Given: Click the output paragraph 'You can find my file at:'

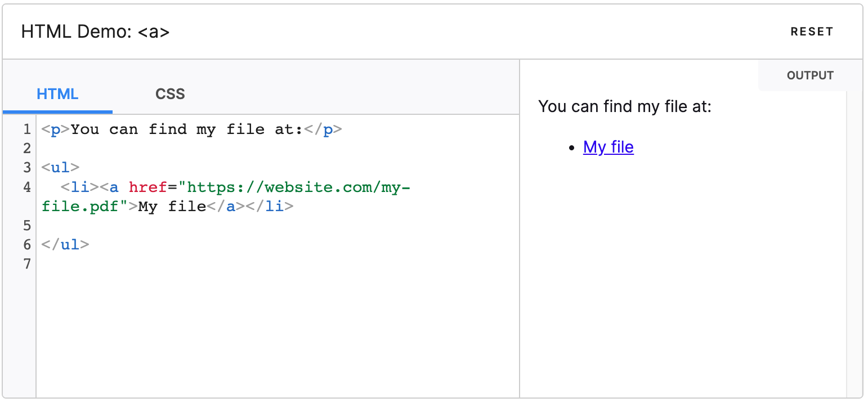Looking at the screenshot, I should [x=625, y=106].
